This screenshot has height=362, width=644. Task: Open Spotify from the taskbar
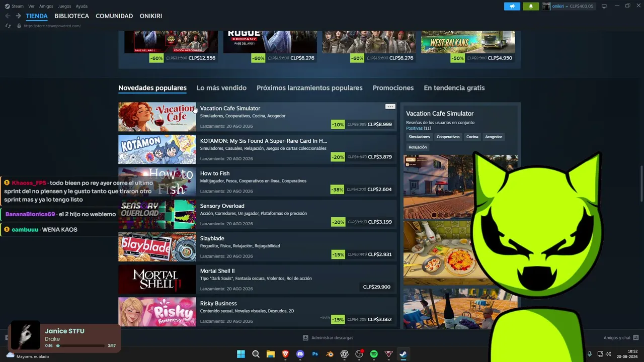(374, 354)
